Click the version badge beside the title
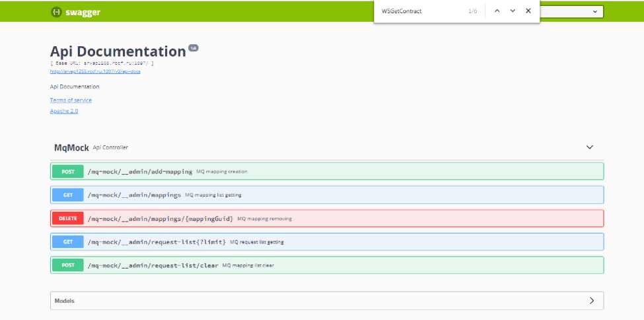Image resolution: width=644 pixels, height=320 pixels. pyautogui.click(x=193, y=48)
